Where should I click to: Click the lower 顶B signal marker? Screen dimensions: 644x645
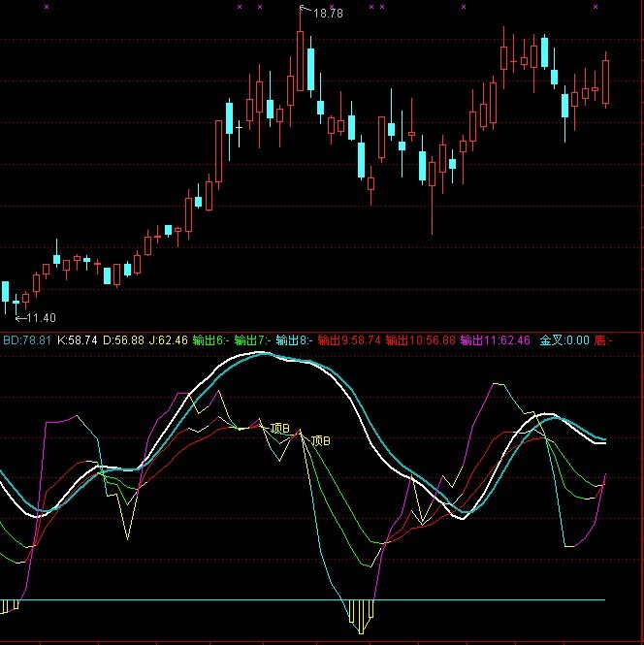click(x=321, y=441)
